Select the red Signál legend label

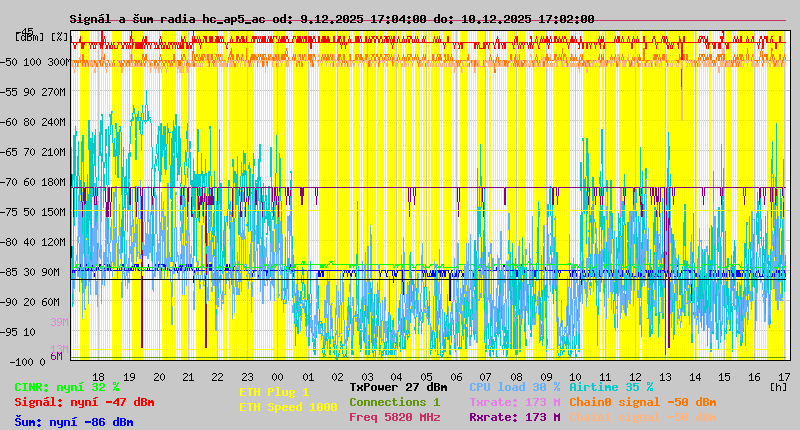coord(84,402)
